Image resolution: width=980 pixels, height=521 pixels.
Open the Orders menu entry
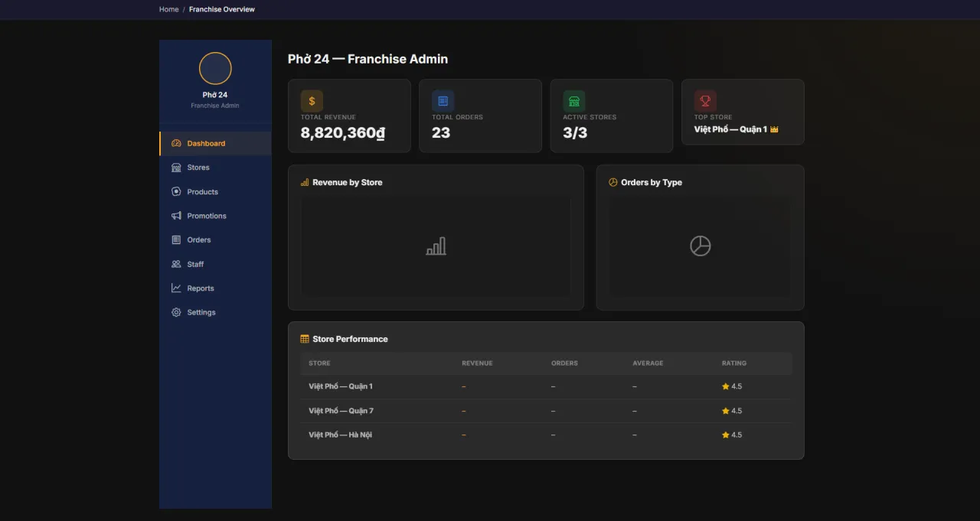coord(215,239)
